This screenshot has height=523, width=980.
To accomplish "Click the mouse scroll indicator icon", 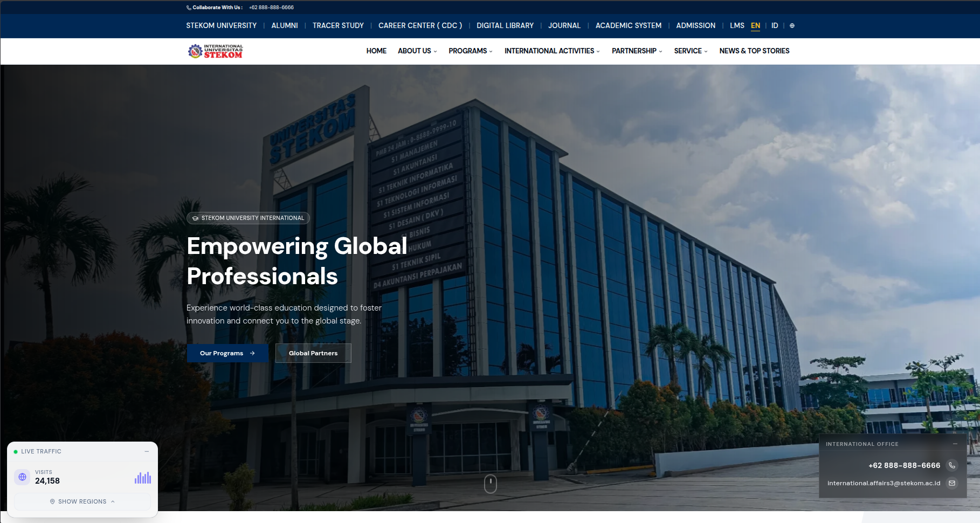I will click(x=490, y=484).
